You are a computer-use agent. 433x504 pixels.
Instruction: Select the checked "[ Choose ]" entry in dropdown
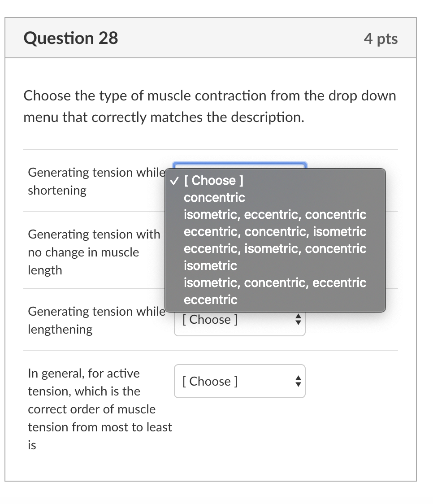pos(214,180)
